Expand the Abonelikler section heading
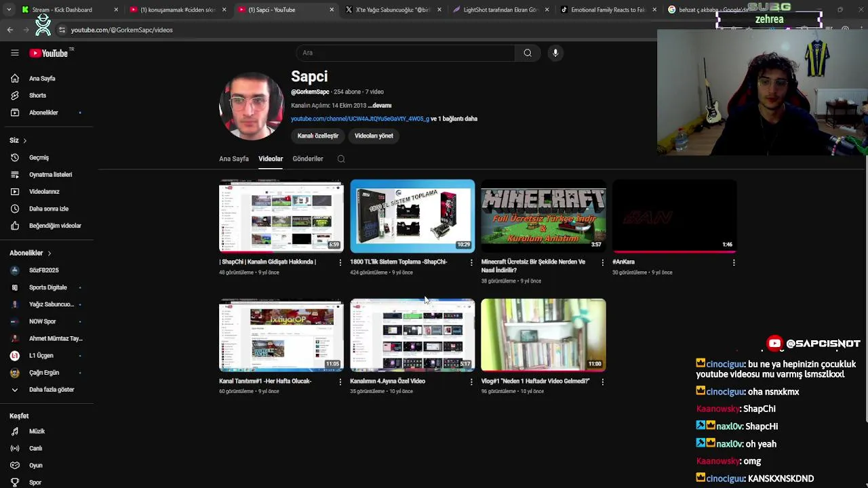The image size is (868, 488). [31, 253]
